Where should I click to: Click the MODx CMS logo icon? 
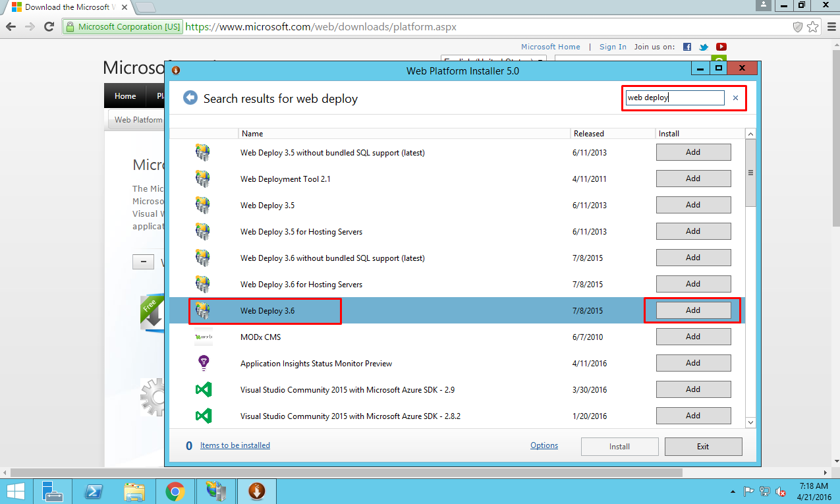coord(204,337)
